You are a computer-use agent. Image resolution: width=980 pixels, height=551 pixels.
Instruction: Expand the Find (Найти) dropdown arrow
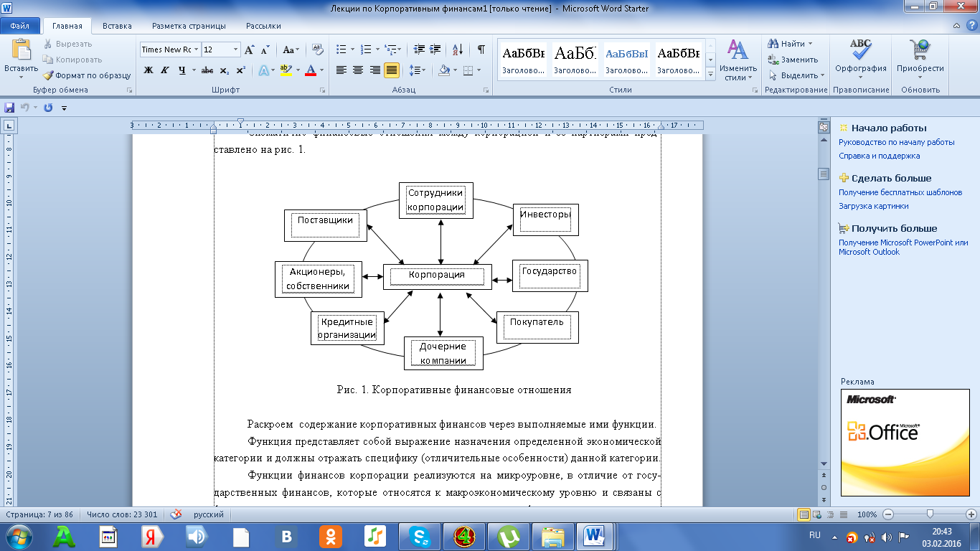pos(811,44)
